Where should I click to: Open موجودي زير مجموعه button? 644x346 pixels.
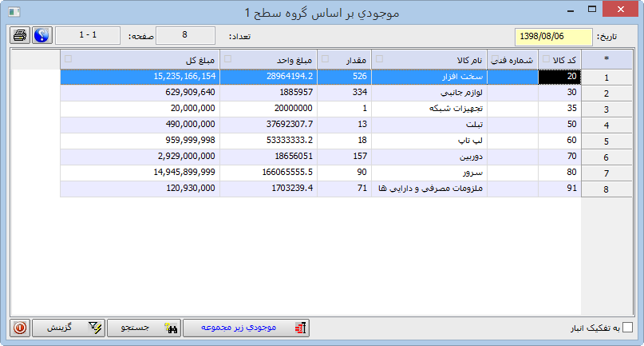tap(246, 328)
